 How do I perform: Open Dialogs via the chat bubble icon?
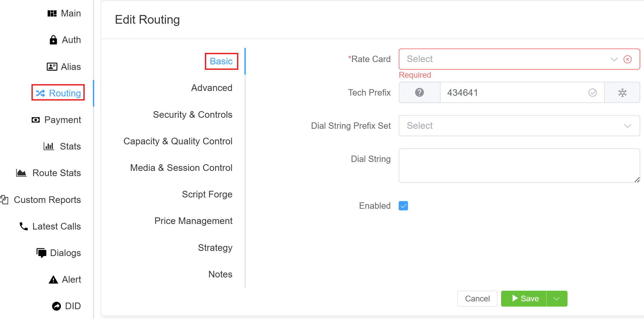(x=42, y=253)
